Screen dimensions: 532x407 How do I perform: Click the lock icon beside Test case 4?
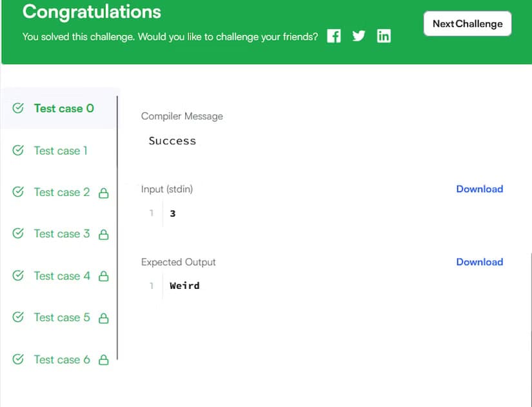pyautogui.click(x=103, y=277)
